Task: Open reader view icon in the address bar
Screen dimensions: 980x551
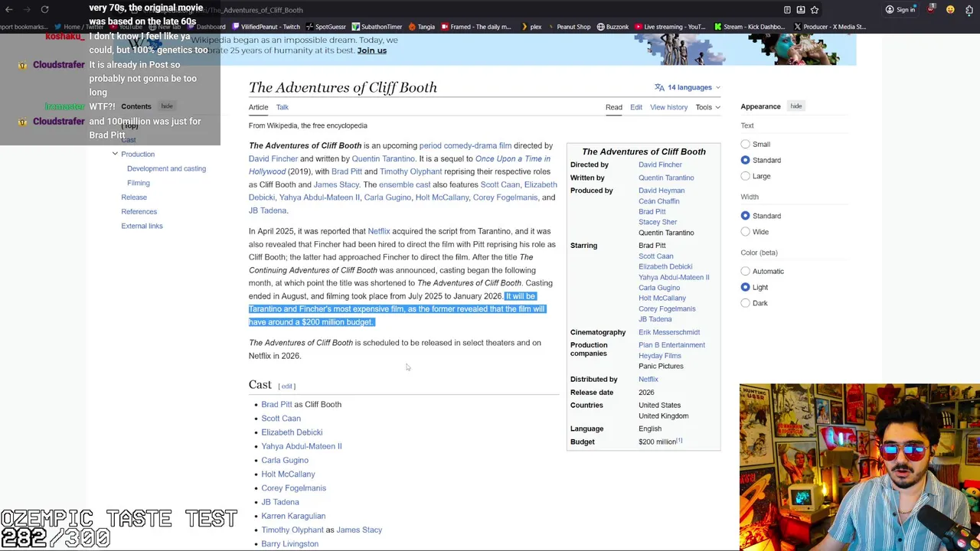Action: tap(787, 10)
